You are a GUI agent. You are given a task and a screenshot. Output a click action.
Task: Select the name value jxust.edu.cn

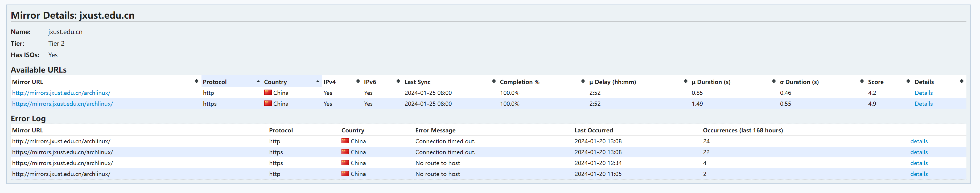click(x=65, y=32)
